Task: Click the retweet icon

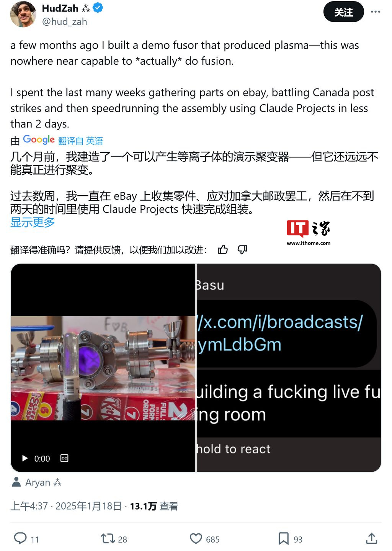Action: 108,539
